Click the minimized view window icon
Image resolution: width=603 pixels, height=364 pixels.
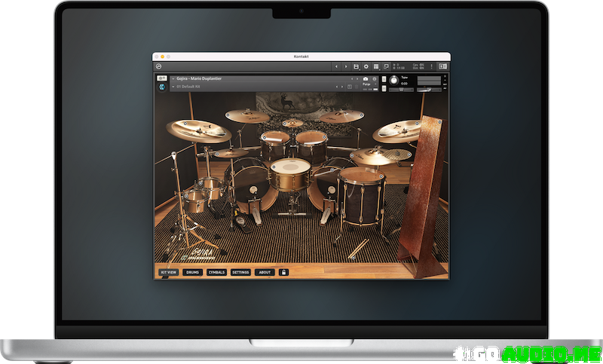click(386, 66)
